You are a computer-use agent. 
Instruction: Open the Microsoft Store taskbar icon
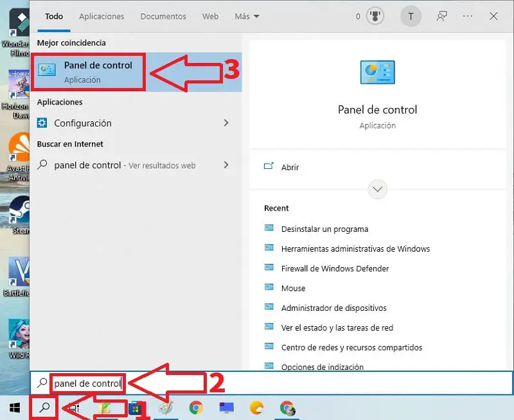coord(135,408)
